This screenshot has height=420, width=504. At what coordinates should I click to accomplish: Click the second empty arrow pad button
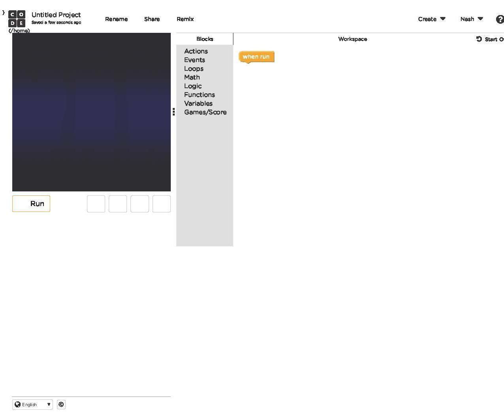click(x=118, y=204)
